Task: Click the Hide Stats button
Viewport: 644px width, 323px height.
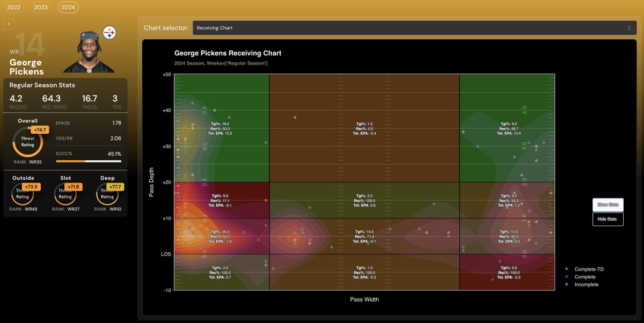Action: coord(608,219)
